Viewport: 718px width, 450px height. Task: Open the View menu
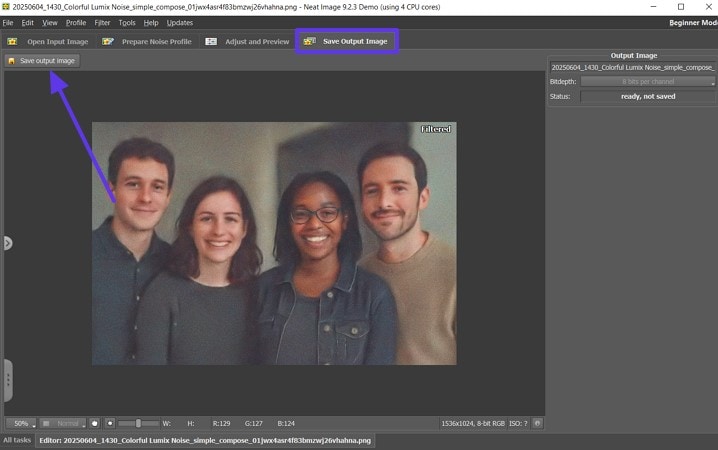[49, 23]
